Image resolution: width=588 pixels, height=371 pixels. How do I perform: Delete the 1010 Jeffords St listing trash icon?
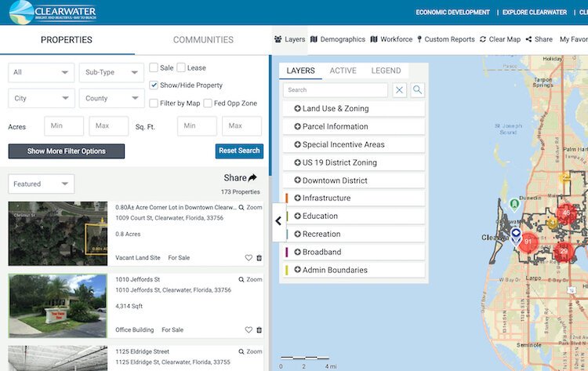click(260, 330)
